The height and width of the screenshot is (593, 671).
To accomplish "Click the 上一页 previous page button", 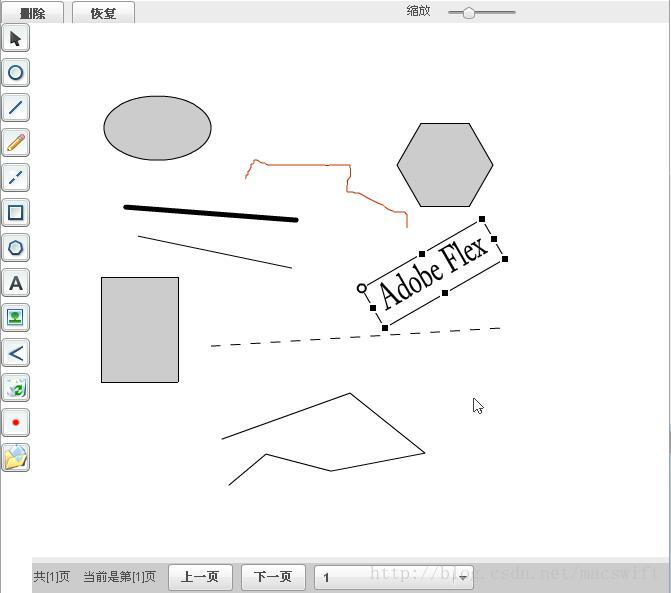I will click(x=200, y=577).
